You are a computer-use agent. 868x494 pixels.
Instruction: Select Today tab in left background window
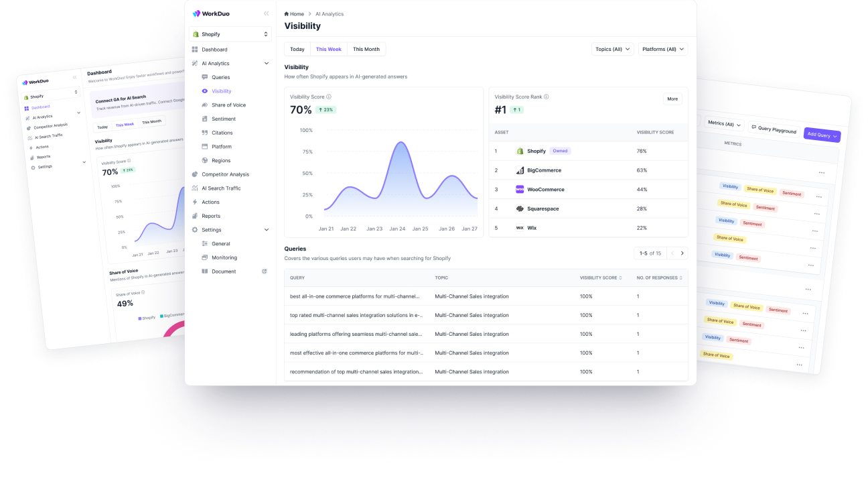(x=102, y=127)
